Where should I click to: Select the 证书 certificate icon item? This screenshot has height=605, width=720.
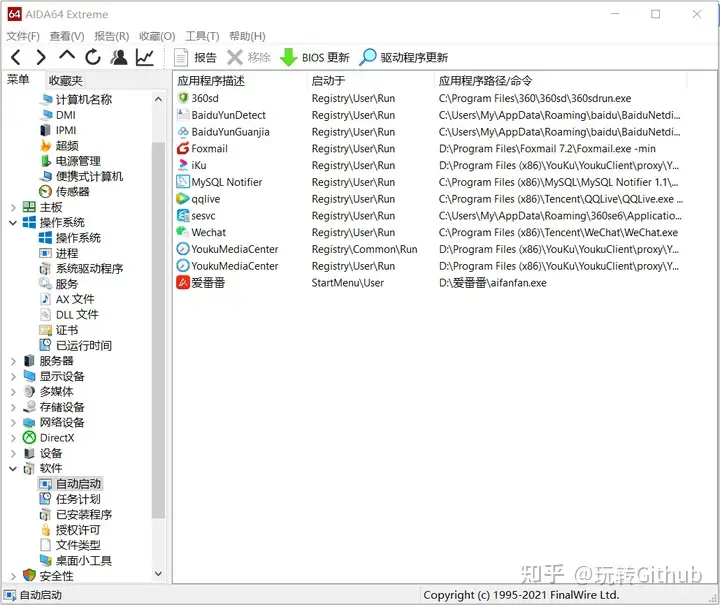[x=59, y=331]
